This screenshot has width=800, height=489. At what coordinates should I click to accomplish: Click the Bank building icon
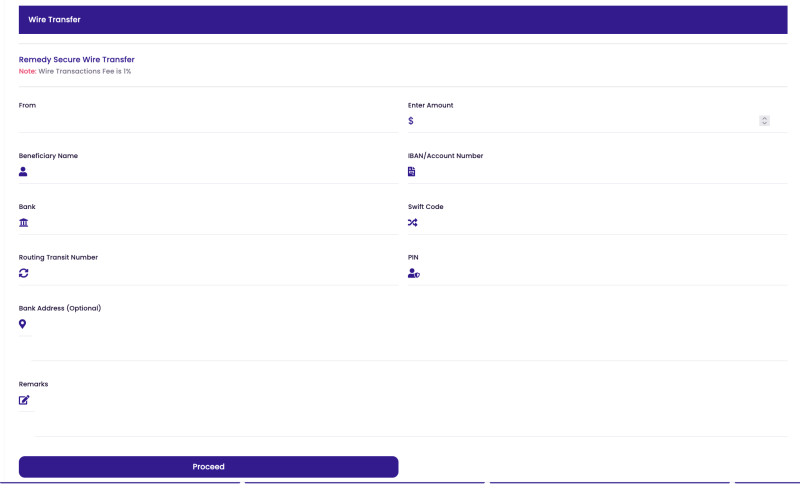tap(23, 222)
